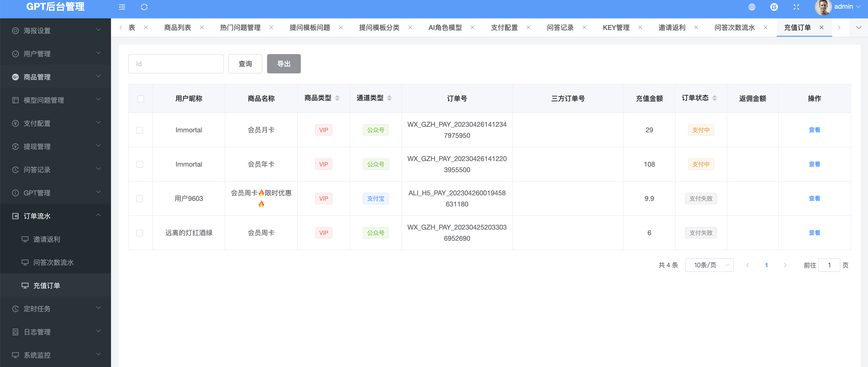
Task: Open the 10条/页 page size dropdown
Action: pyautogui.click(x=709, y=265)
